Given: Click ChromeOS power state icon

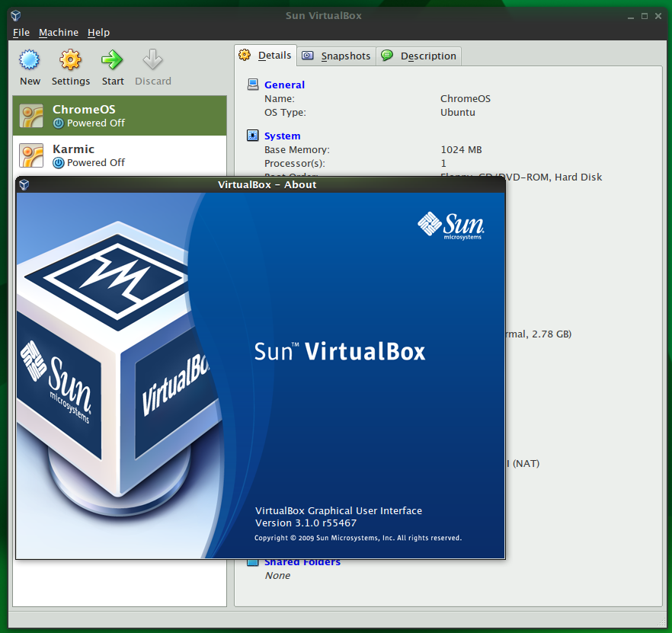Looking at the screenshot, I should click(x=58, y=123).
